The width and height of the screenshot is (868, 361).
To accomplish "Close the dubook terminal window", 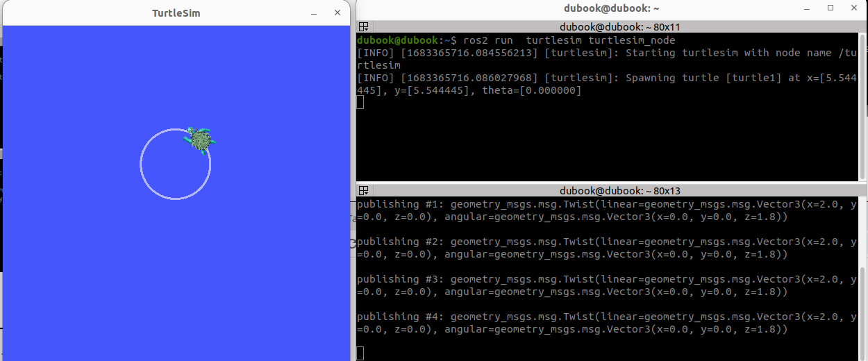I will (x=854, y=8).
